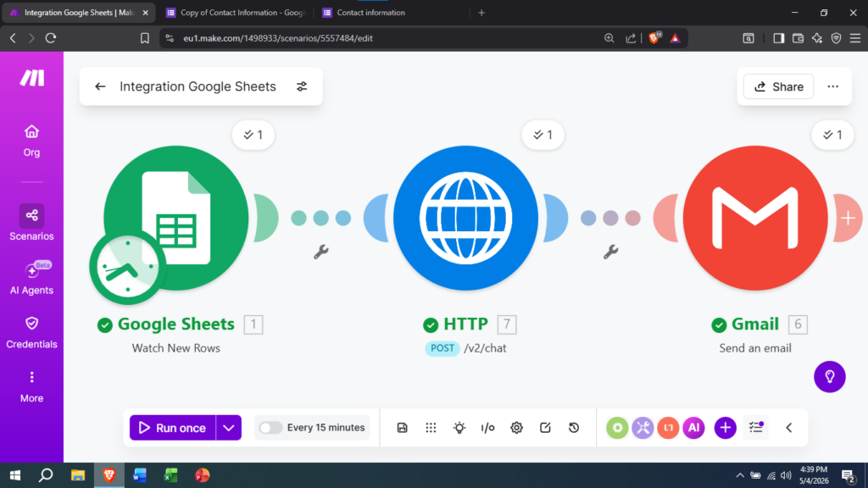Save the scenario with disk icon
Screen dimensions: 868x488
[x=403, y=428]
